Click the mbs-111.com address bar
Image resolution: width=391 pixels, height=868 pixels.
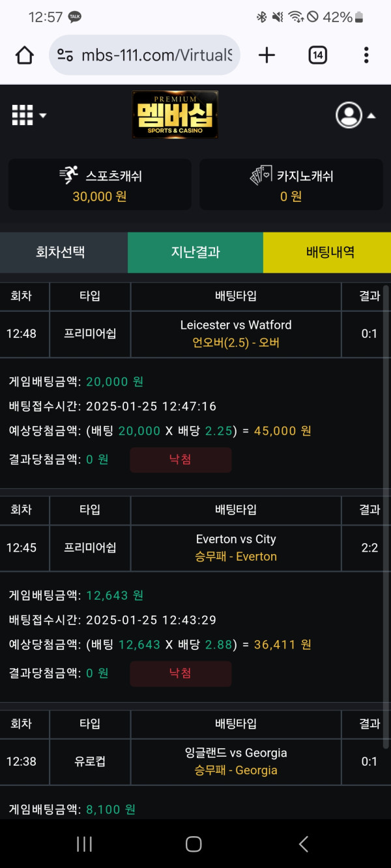pyautogui.click(x=156, y=55)
